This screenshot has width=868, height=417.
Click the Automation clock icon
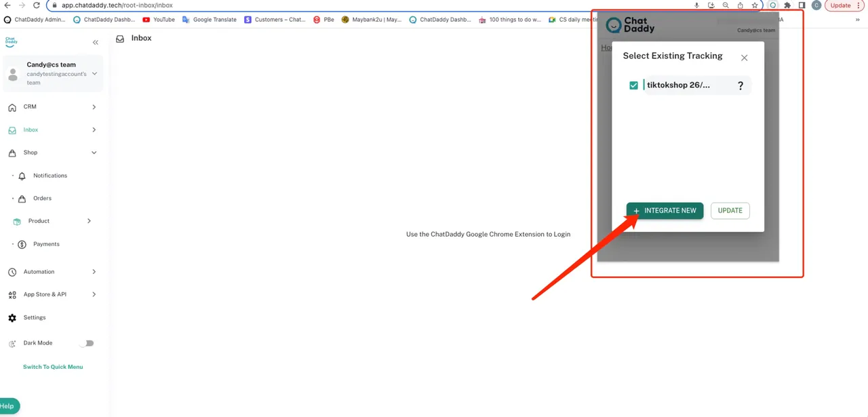tap(12, 272)
